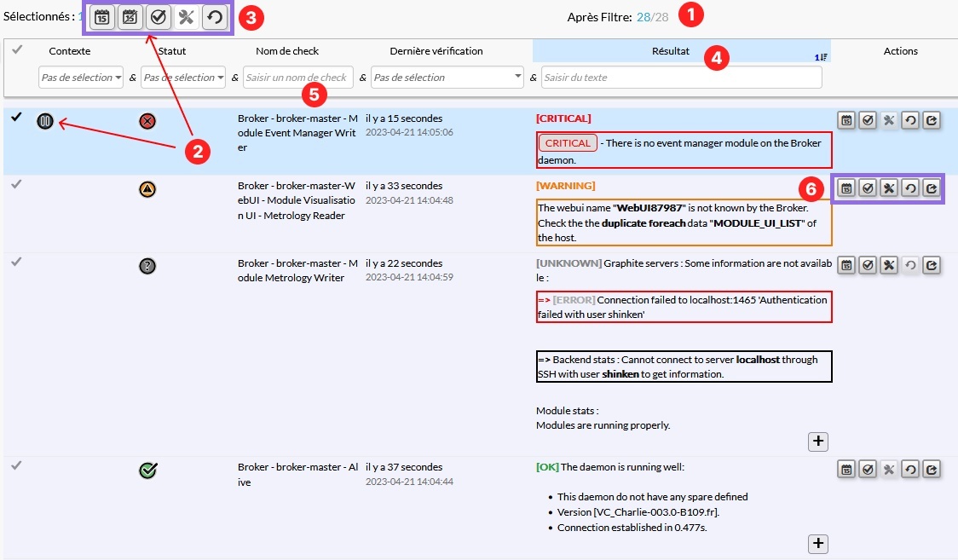Click acknowledge checkmark icon in top selection toolbar
Screen dimensions: 958x560
(158, 17)
